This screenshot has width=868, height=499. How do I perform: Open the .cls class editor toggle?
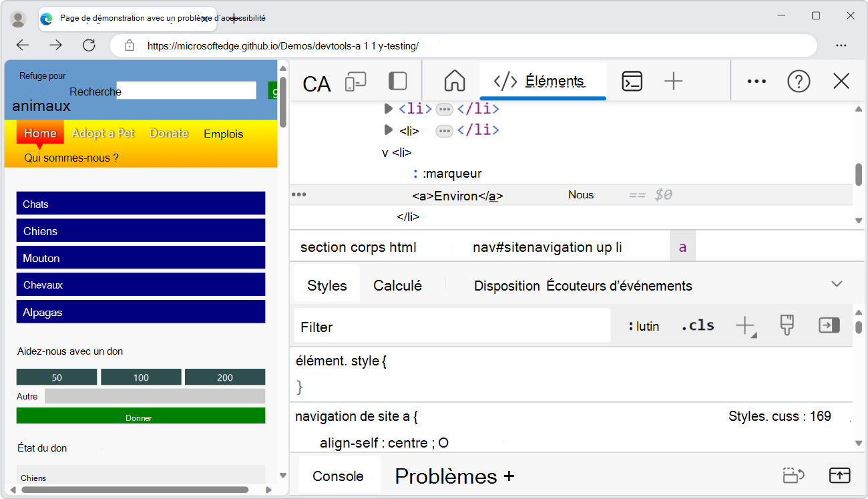point(697,325)
